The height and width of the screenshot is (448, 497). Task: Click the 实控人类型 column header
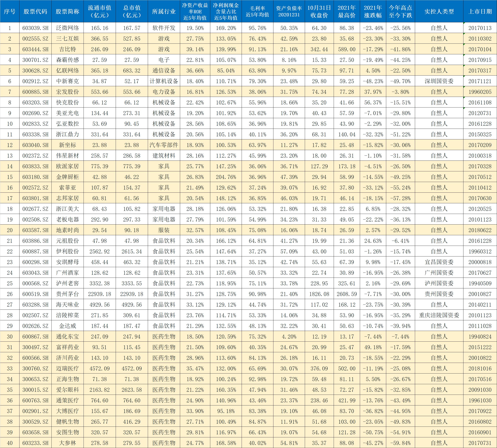tap(439, 11)
